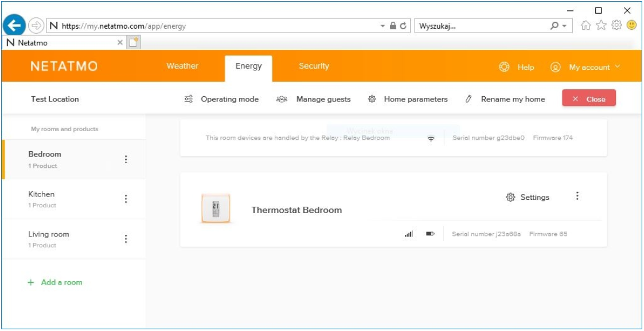Go back with the browser back arrow
Viewport: 644px width, 331px height.
[x=14, y=26]
